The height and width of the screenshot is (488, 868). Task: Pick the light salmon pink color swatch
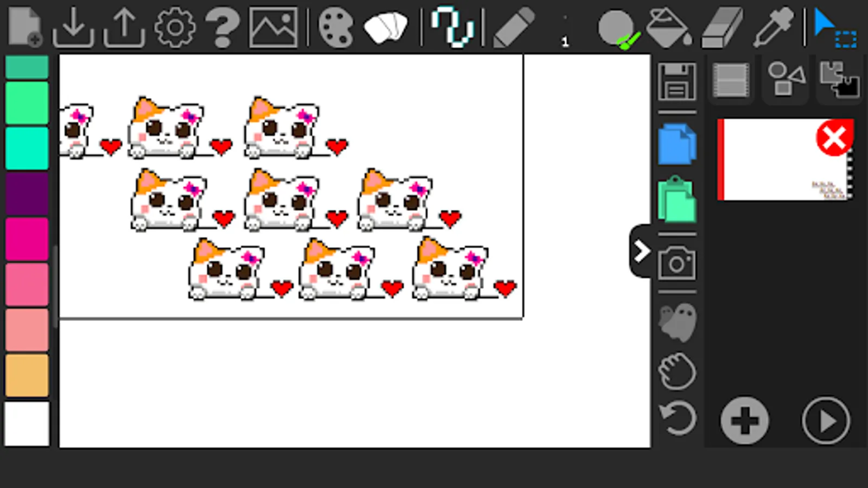27,331
